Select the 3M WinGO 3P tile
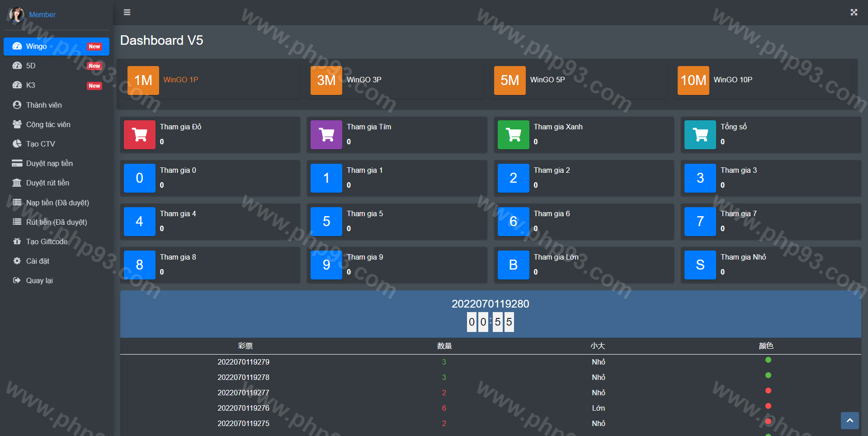This screenshot has height=436, width=868. tap(326, 81)
